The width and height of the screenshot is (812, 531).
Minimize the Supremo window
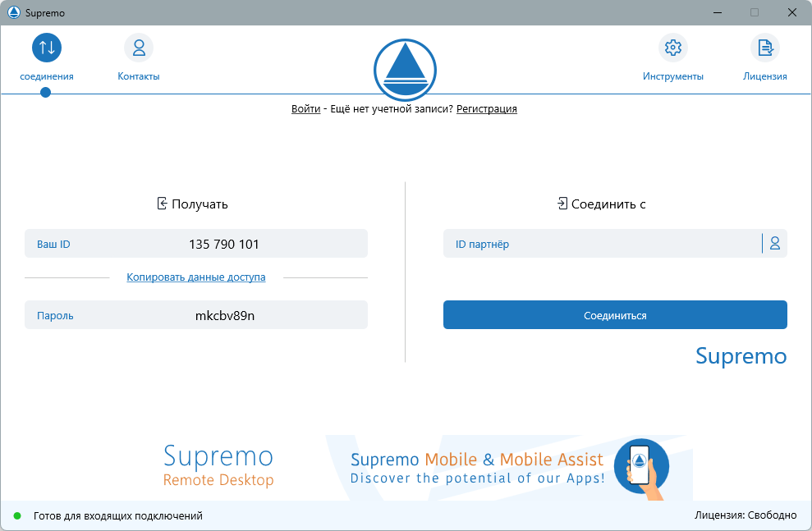point(718,12)
